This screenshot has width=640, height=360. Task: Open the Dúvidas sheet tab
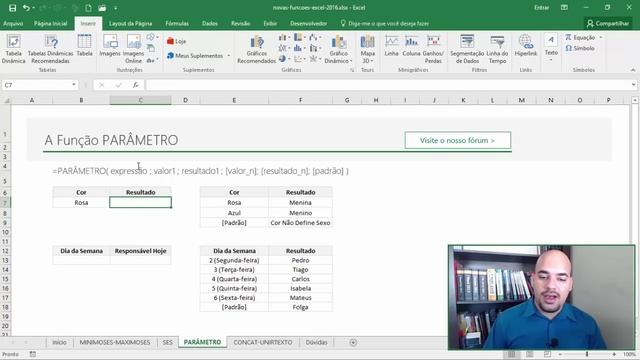click(317, 342)
